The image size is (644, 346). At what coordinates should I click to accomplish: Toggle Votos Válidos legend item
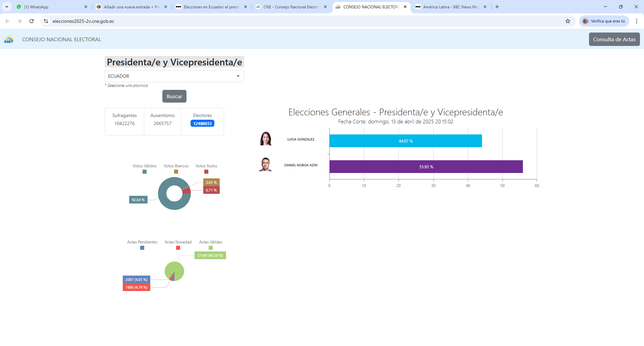(x=144, y=169)
